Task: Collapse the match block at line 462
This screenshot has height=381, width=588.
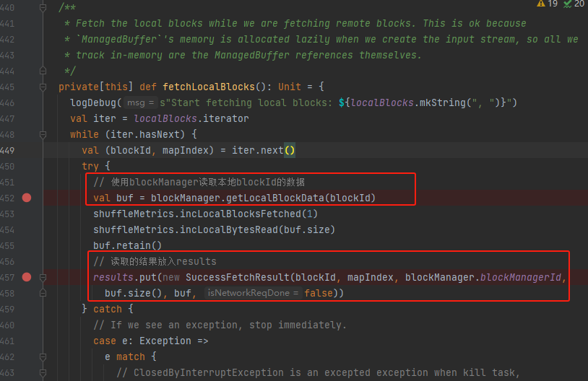Action: coord(43,356)
